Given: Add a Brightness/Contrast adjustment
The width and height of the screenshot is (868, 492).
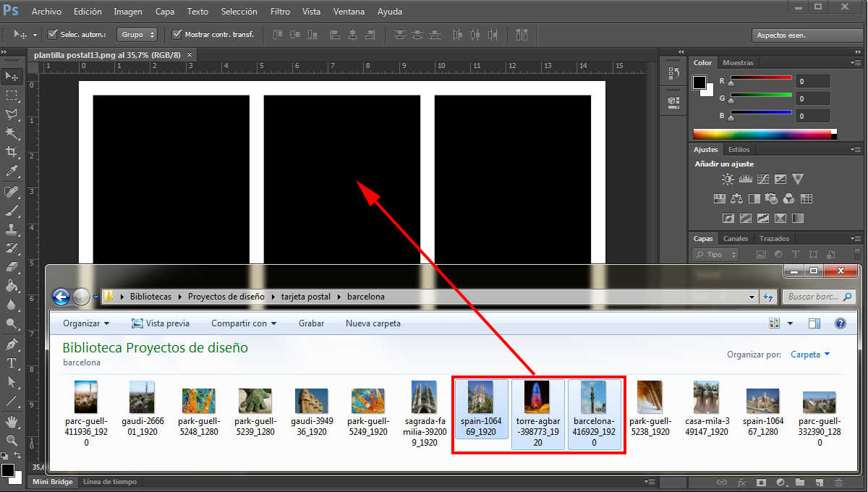Looking at the screenshot, I should tap(728, 179).
